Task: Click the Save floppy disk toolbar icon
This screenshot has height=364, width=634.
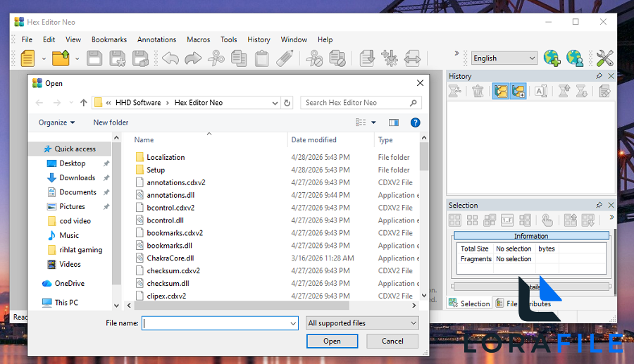Action: [94, 58]
